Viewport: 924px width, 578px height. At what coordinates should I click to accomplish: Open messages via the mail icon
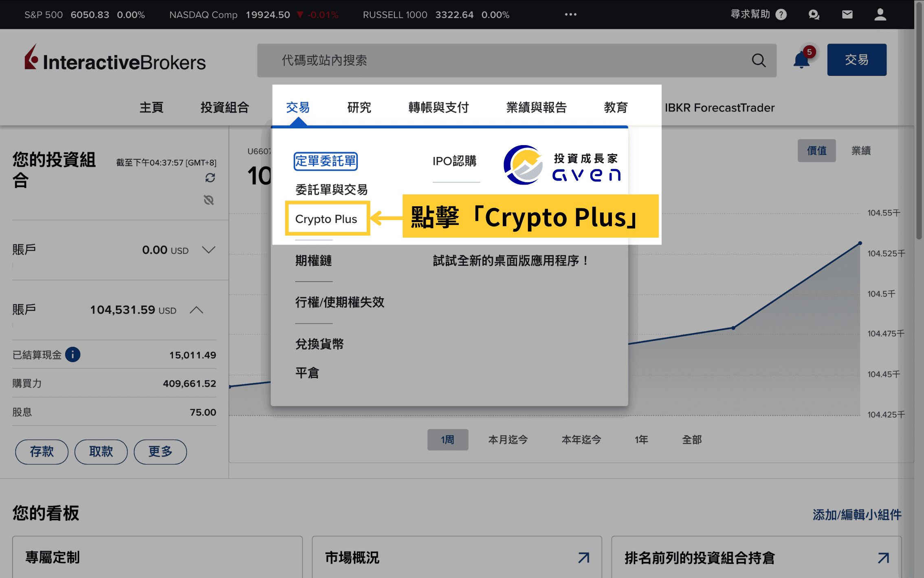coord(847,14)
